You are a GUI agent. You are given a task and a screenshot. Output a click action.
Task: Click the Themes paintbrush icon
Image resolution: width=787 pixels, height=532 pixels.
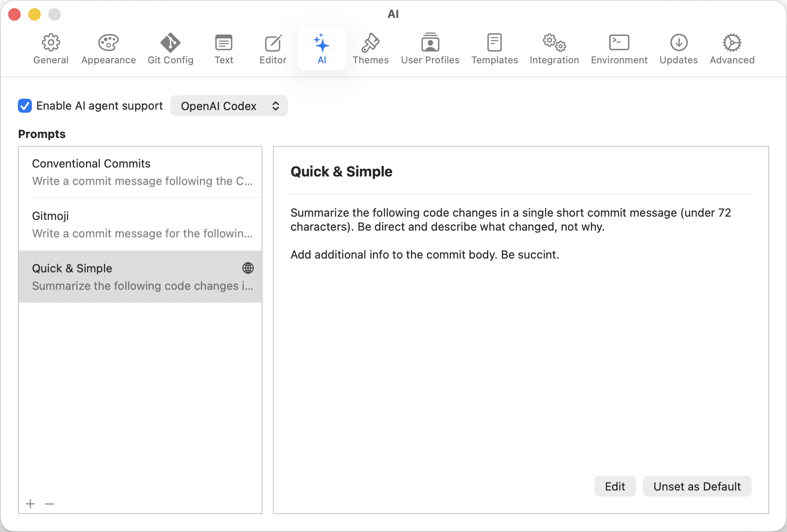(x=370, y=42)
